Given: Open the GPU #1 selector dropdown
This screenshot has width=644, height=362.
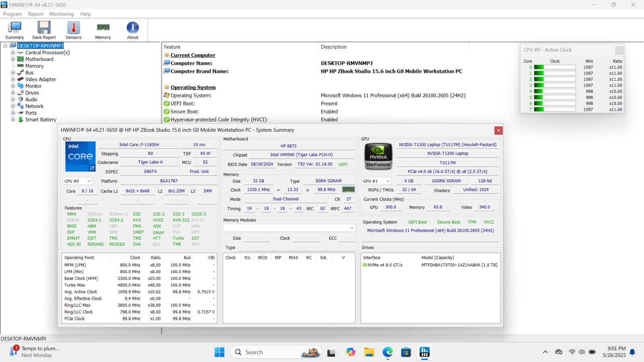Looking at the screenshot, I should pos(376,181).
